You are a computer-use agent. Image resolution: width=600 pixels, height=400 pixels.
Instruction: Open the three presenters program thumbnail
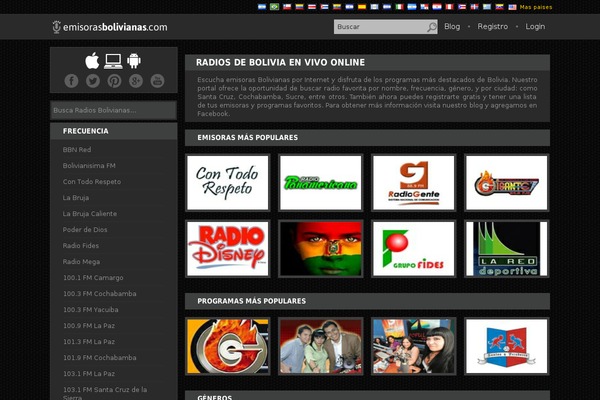click(x=321, y=346)
